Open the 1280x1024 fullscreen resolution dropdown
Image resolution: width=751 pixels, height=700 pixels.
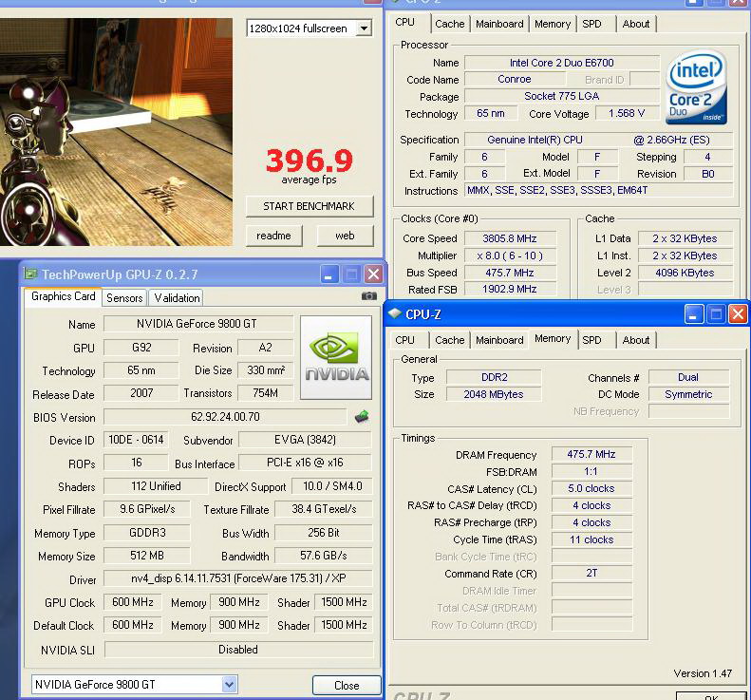[x=364, y=28]
